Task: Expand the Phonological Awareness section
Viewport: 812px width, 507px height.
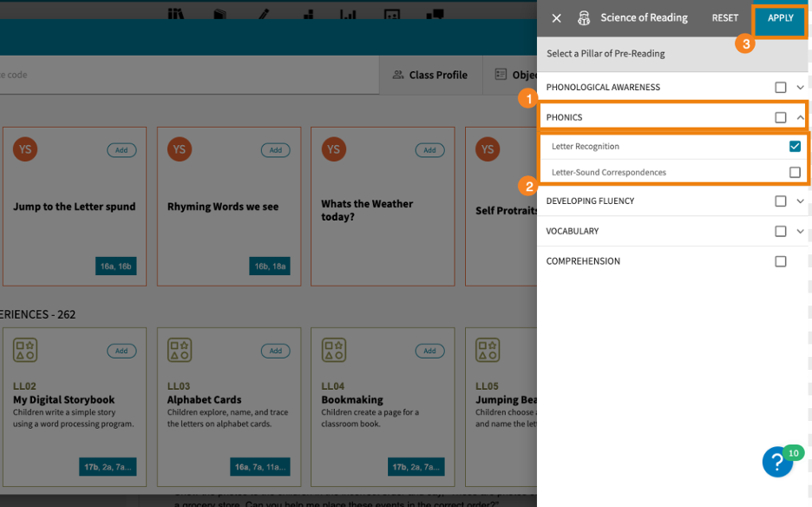Action: point(801,88)
